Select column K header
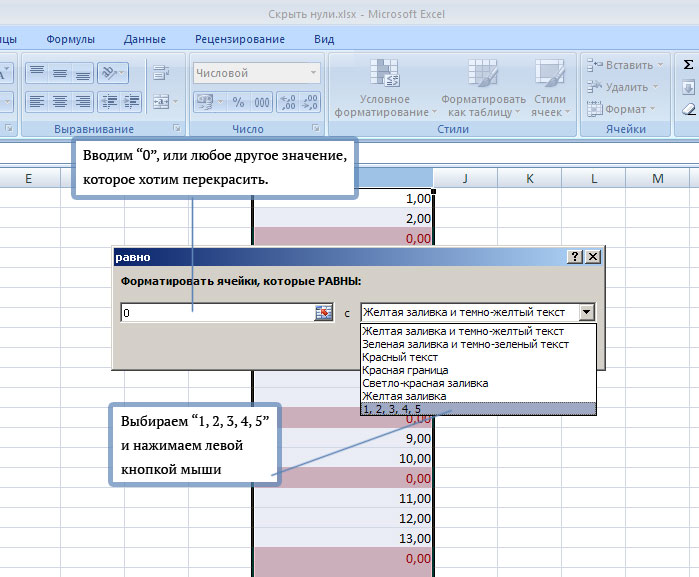The height and width of the screenshot is (577, 699). pos(530,179)
